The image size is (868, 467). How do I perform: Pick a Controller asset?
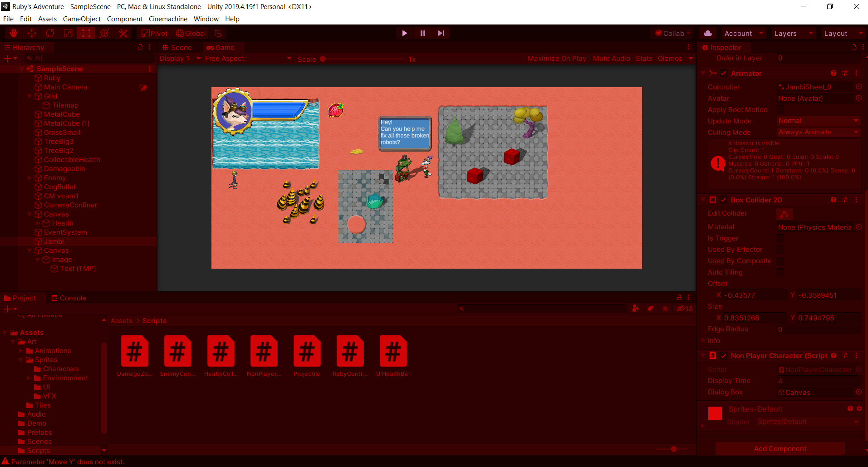858,87
